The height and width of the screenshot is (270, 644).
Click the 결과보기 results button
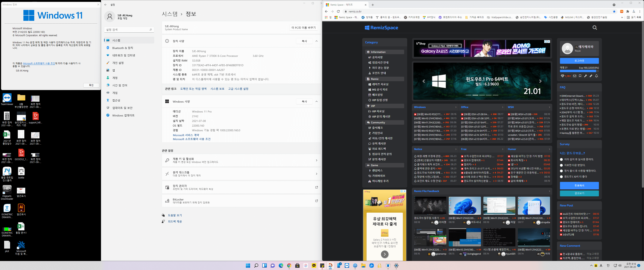click(579, 193)
